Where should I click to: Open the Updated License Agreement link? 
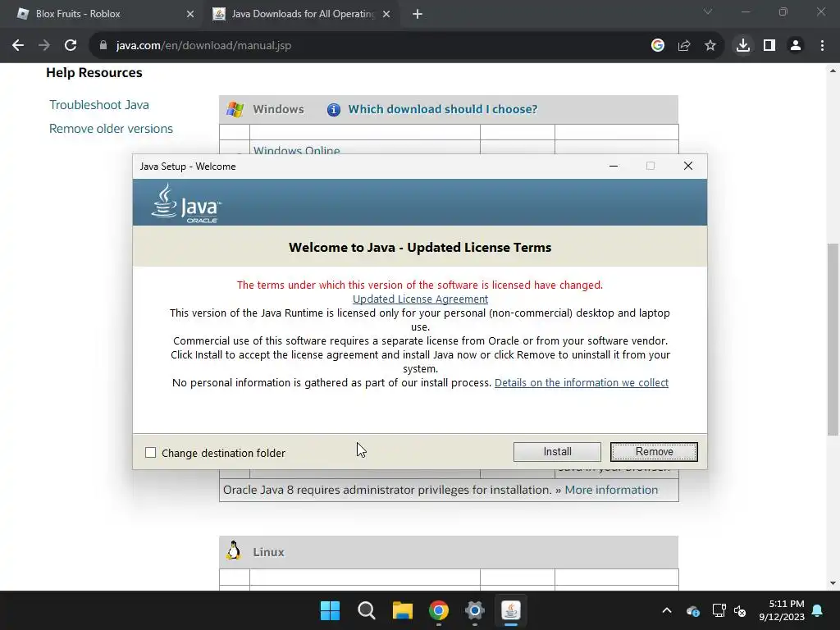[x=420, y=299]
